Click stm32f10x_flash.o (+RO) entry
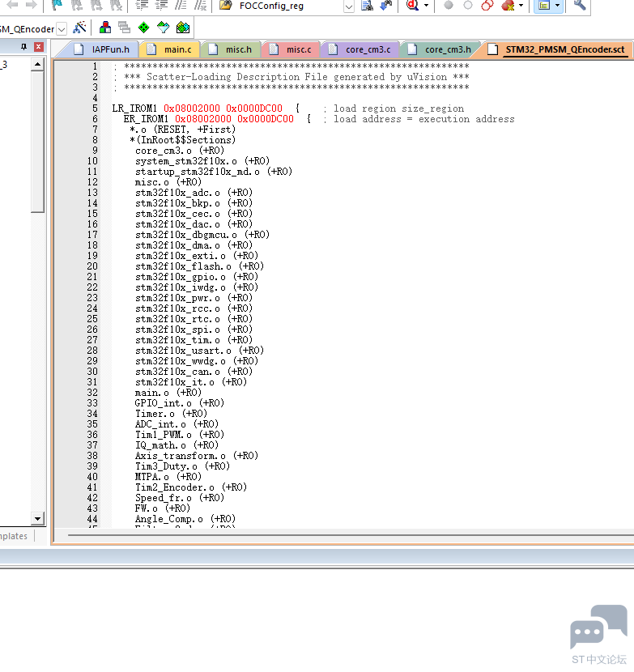 coord(199,266)
